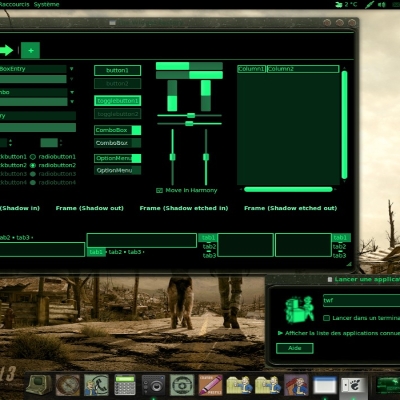Select tab1 in far-right vertical tab list

340,238
